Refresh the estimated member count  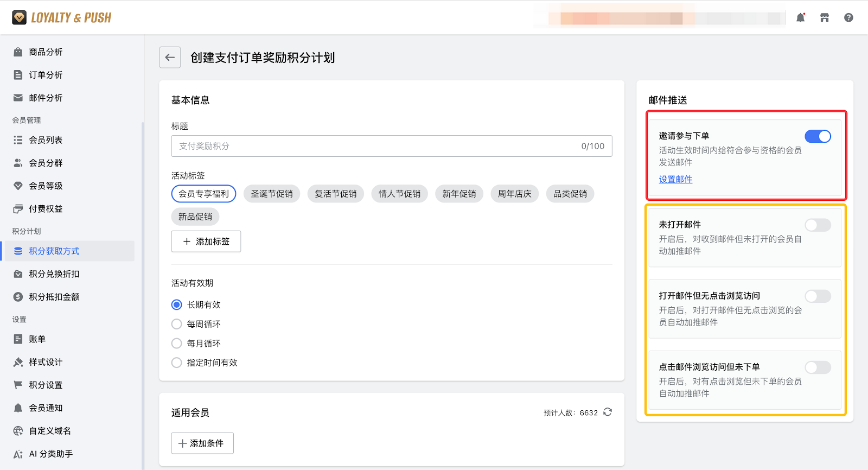coord(608,412)
